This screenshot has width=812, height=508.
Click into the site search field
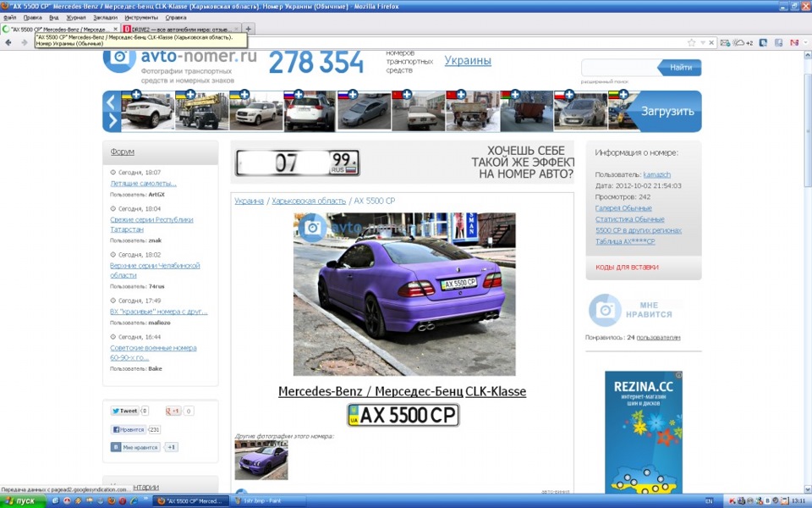point(620,68)
